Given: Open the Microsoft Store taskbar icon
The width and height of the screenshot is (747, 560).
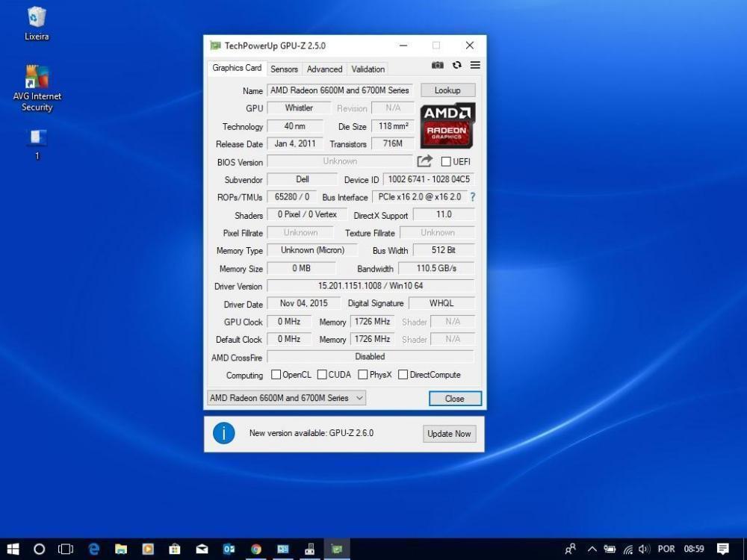Looking at the screenshot, I should pyautogui.click(x=175, y=549).
